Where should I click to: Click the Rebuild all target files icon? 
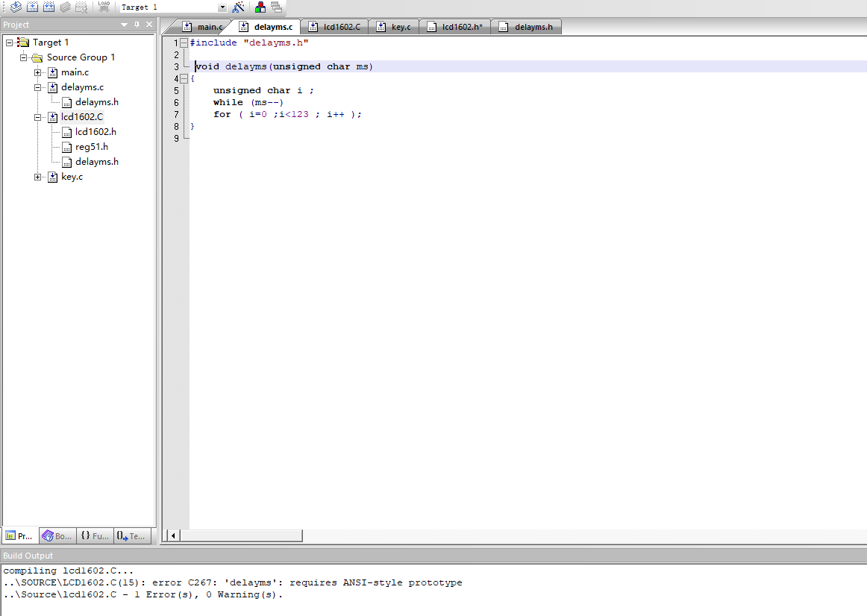(x=48, y=7)
